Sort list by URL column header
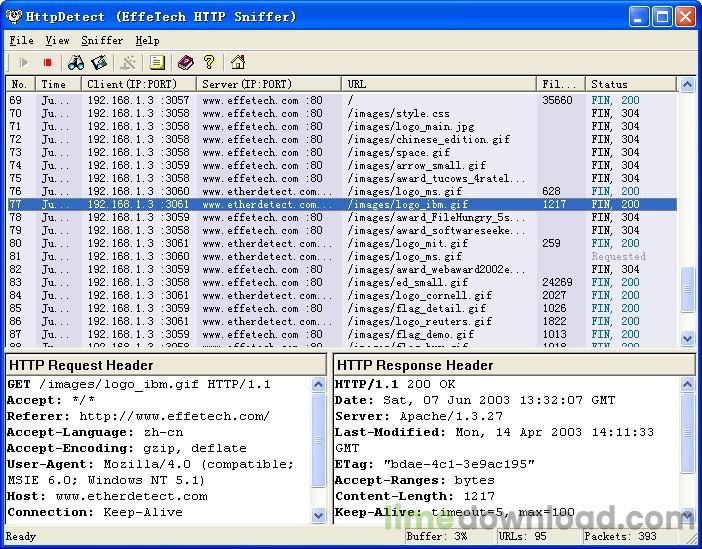Viewport: 702px width, 549px height. tap(438, 85)
